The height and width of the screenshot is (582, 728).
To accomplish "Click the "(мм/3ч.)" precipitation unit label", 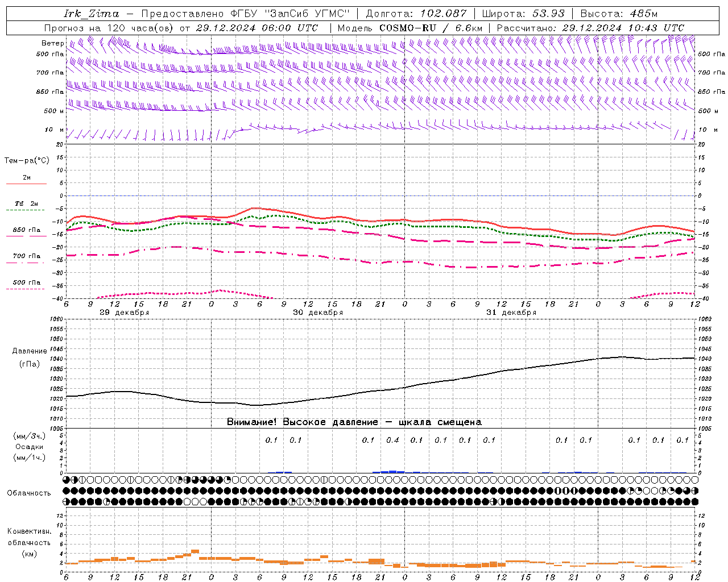I will pos(30,436).
